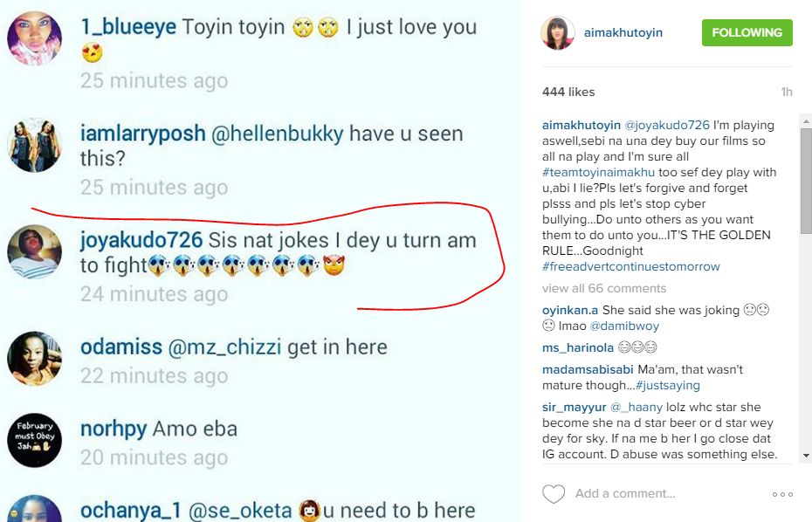Toggle the green FOLLOWING button
This screenshot has width=812, height=522.
(x=747, y=33)
